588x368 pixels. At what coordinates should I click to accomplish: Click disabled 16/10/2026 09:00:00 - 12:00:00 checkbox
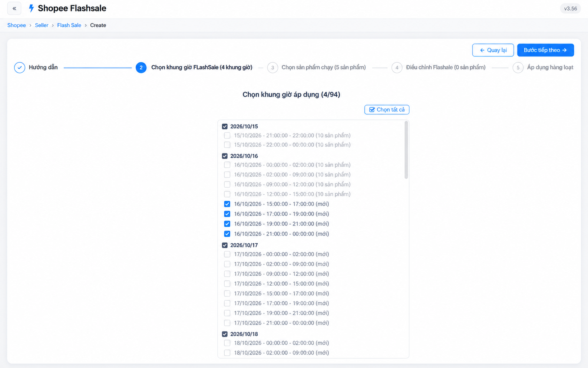(227, 184)
